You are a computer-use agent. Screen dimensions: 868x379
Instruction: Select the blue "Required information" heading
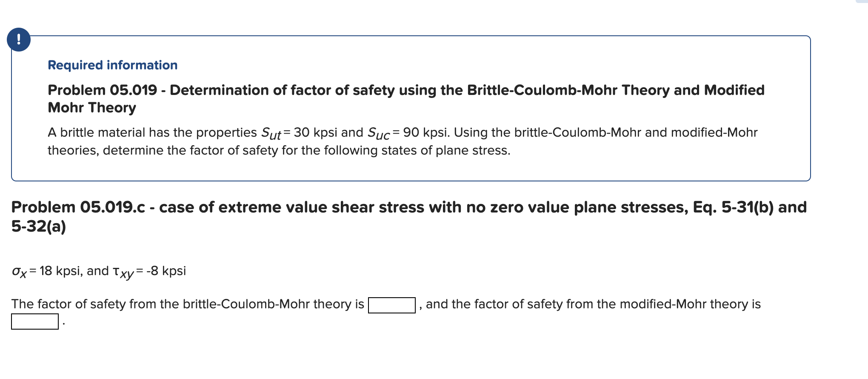point(112,65)
